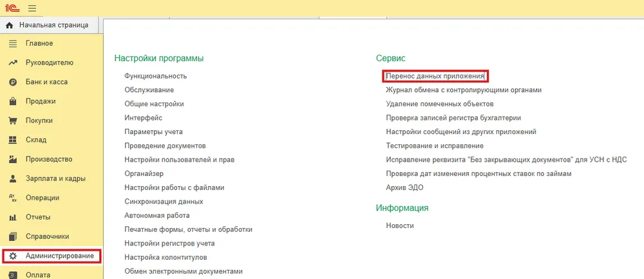This screenshot has width=644, height=279.
Task: Open Тестирование и исправление
Action: tap(435, 146)
